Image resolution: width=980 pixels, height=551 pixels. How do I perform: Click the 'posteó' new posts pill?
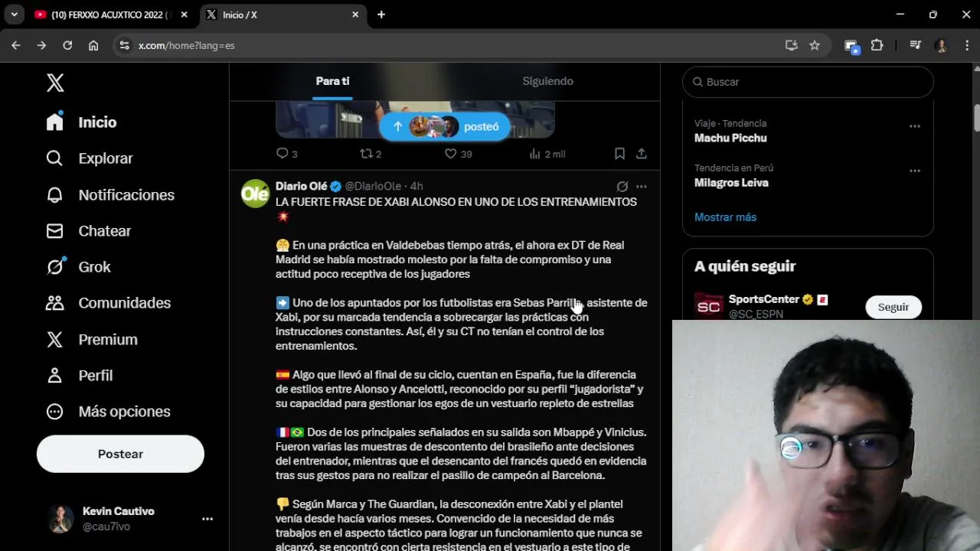(x=445, y=127)
